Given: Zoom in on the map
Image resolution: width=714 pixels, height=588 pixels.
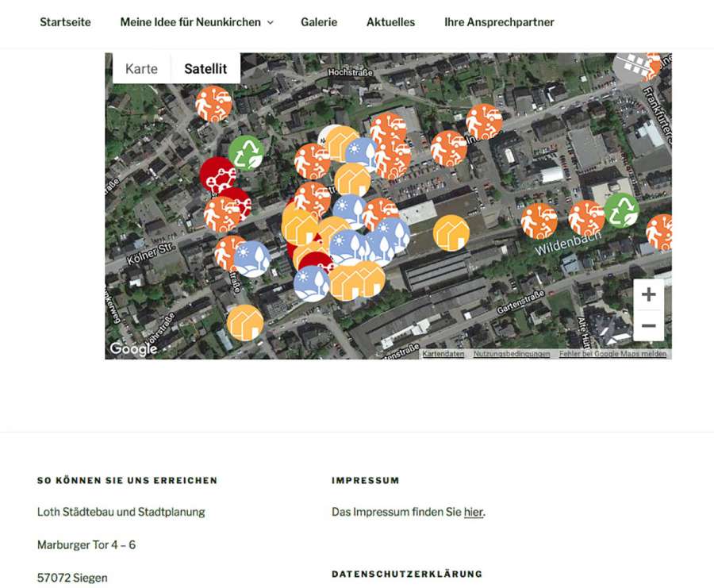Looking at the screenshot, I should [x=648, y=294].
